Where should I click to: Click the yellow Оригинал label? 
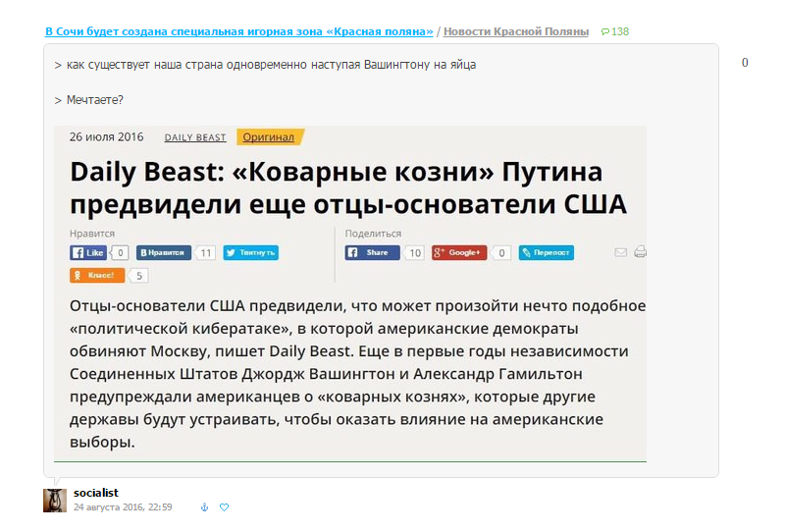coord(270,137)
